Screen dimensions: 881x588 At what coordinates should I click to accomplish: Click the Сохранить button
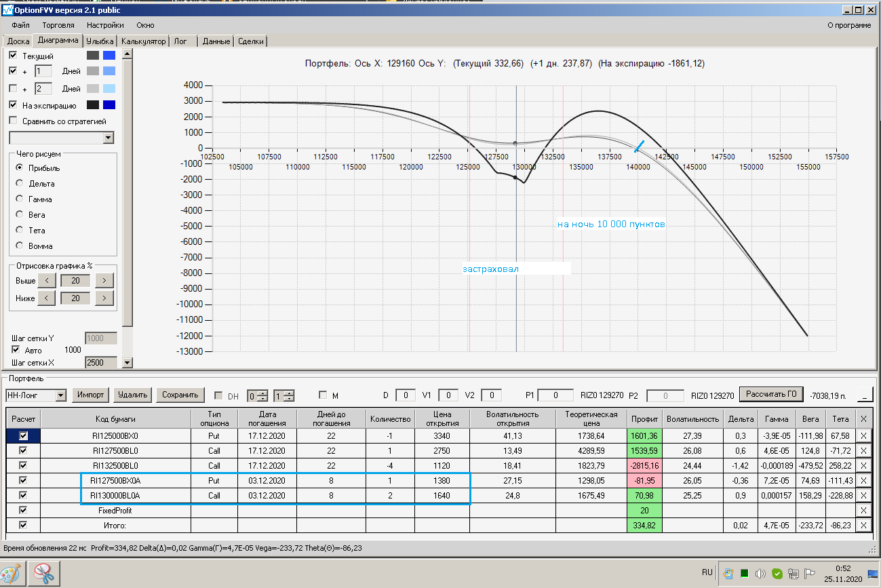point(180,395)
